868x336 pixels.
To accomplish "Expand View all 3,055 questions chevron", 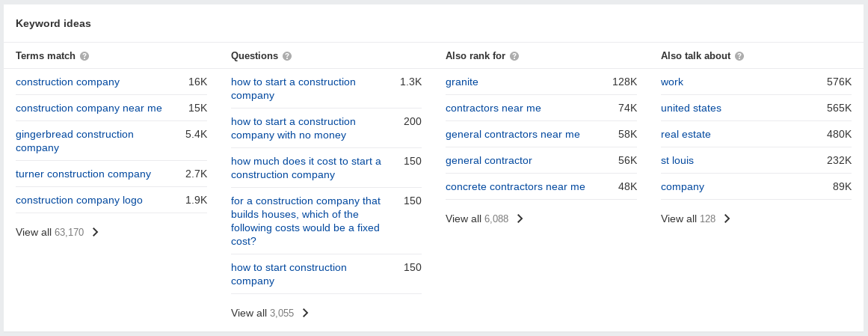I will click(x=305, y=314).
